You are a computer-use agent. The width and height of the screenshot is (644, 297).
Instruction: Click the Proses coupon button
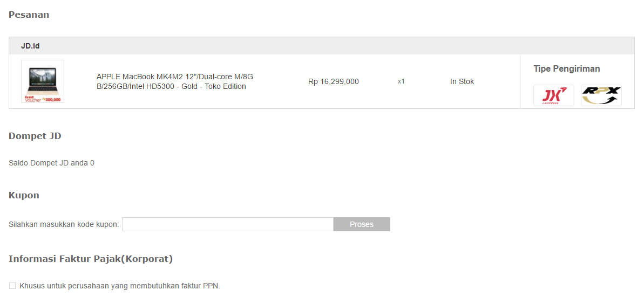click(x=362, y=224)
